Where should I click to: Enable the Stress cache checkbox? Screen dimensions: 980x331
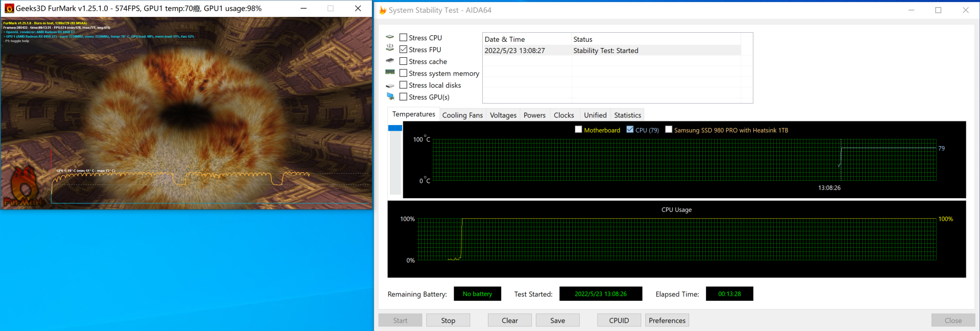[x=403, y=61]
